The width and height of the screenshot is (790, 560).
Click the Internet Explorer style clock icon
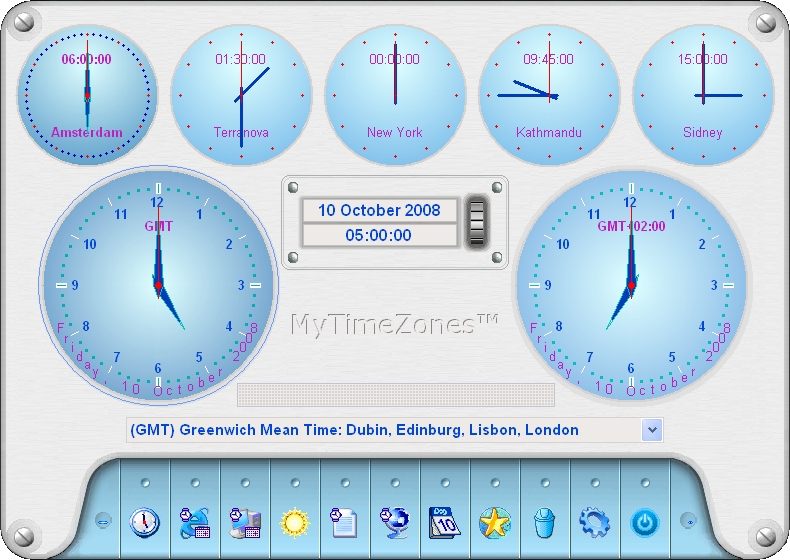click(195, 522)
